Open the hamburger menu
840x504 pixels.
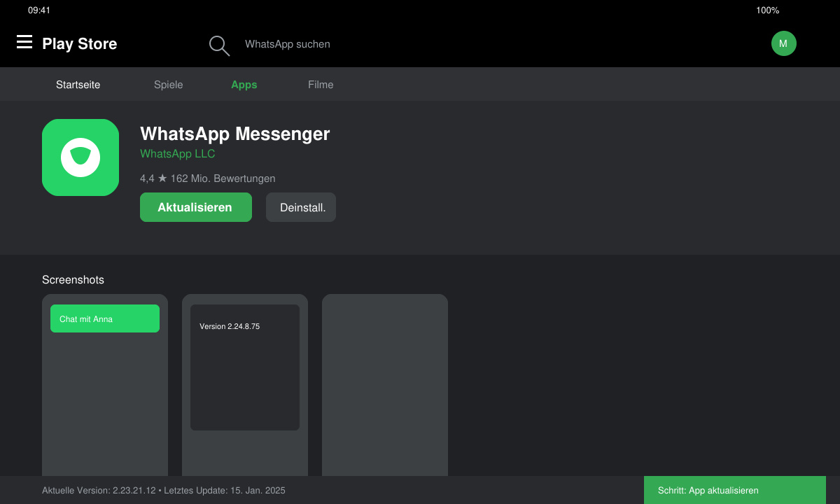24,42
